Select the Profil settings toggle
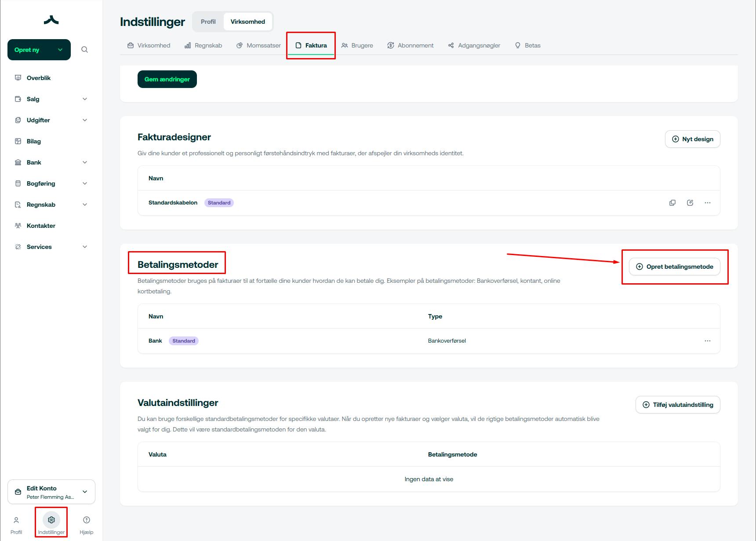Viewport: 756px width, 541px height. point(208,22)
